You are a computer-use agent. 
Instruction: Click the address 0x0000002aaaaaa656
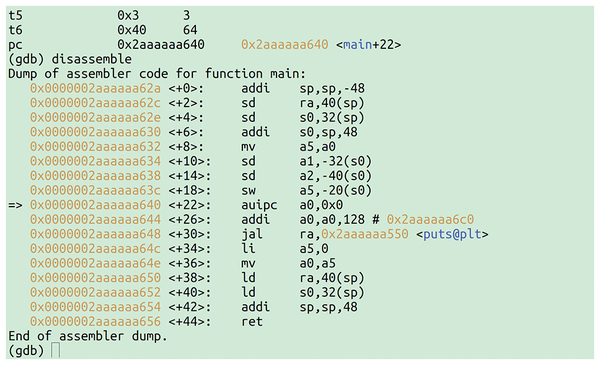95,321
